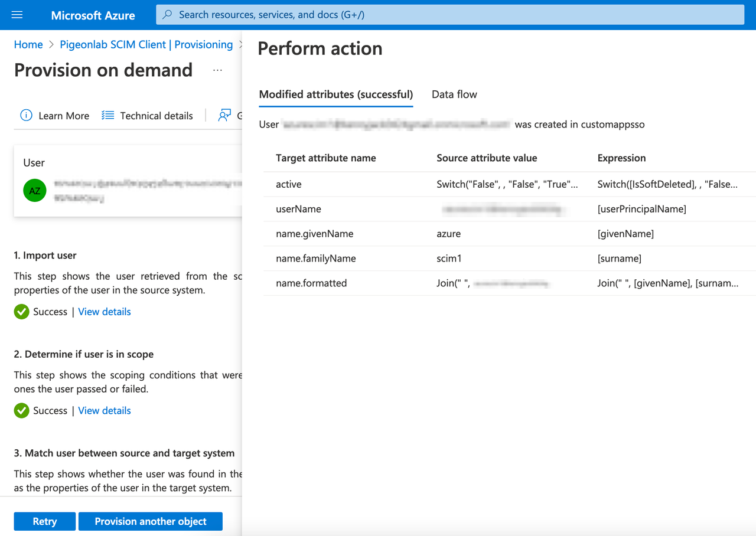756x536 pixels.
Task: Select the name.givenName attribute cell
Action: click(315, 234)
